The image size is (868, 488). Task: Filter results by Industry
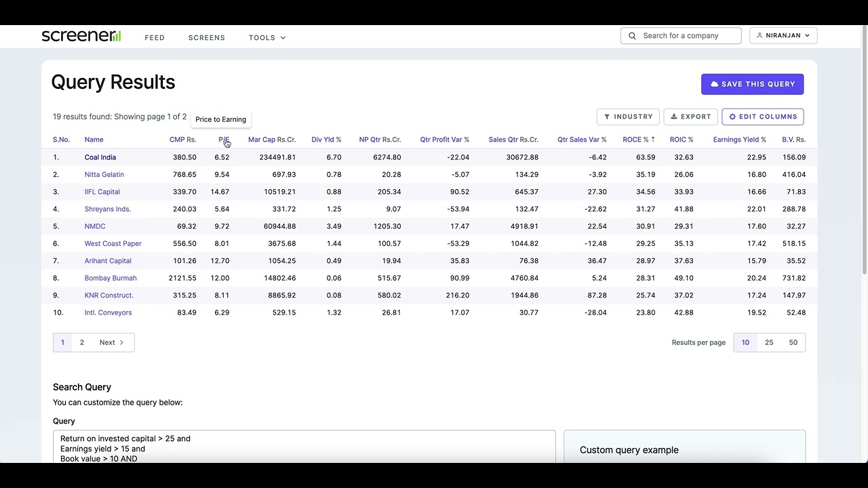[x=628, y=117]
